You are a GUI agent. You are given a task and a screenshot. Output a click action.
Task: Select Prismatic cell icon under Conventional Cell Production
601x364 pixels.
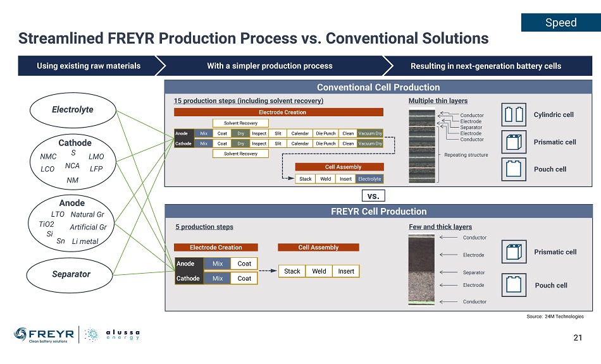click(x=516, y=142)
